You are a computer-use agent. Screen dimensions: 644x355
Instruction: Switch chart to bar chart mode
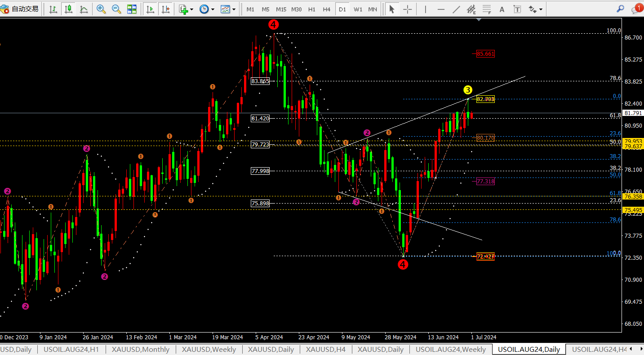click(x=53, y=9)
